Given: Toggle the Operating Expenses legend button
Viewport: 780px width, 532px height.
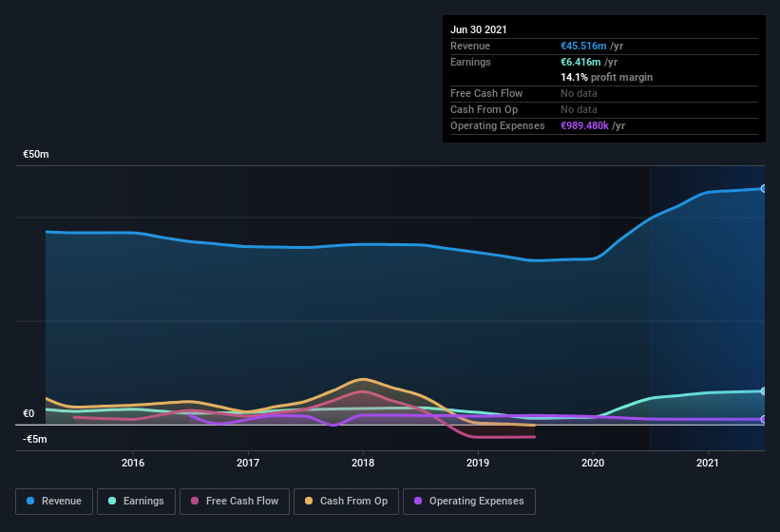Looking at the screenshot, I should click(x=469, y=502).
